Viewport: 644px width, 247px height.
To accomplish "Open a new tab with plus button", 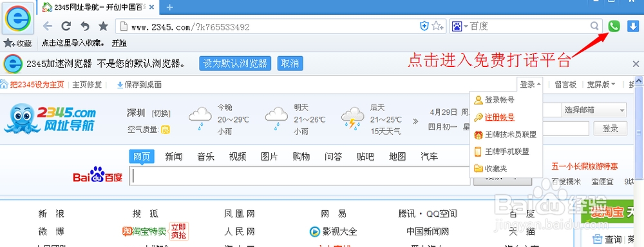I will (x=169, y=7).
